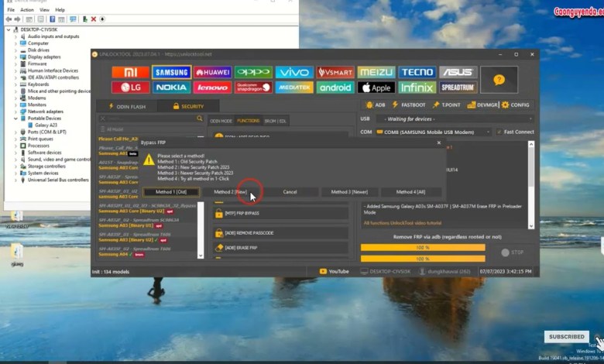Open the ADB toolbar item

(376, 105)
